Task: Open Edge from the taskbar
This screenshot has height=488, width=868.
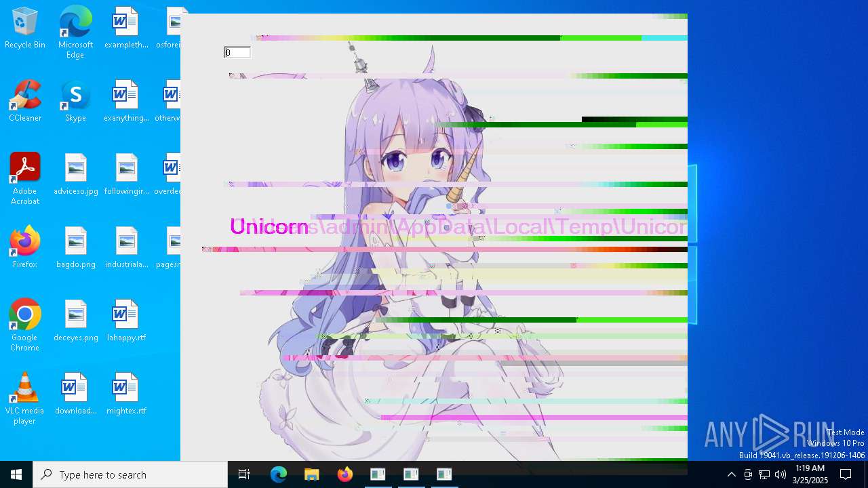Action: pos(279,474)
